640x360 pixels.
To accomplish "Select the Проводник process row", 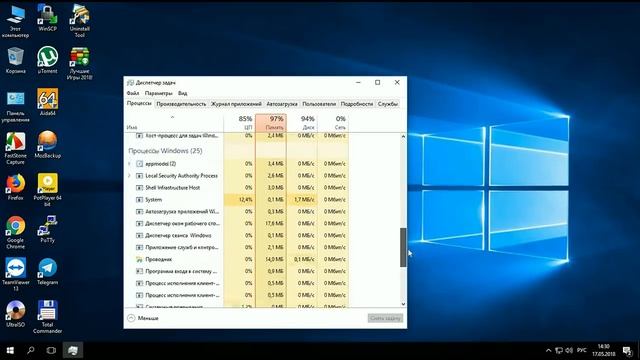I will 236,259.
